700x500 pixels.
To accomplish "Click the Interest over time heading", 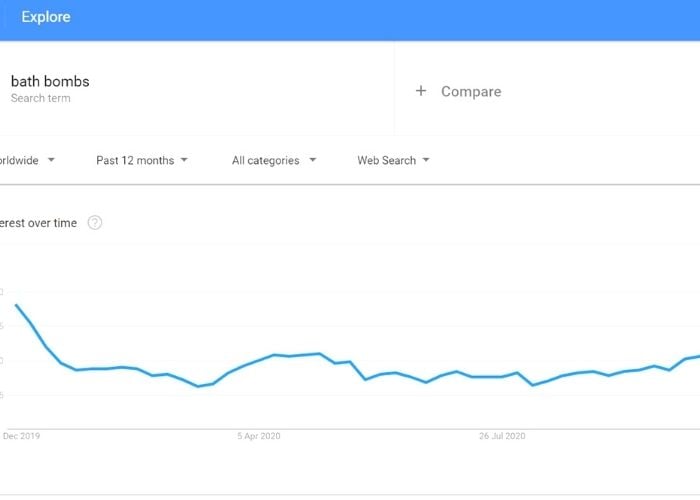I will pyautogui.click(x=38, y=223).
